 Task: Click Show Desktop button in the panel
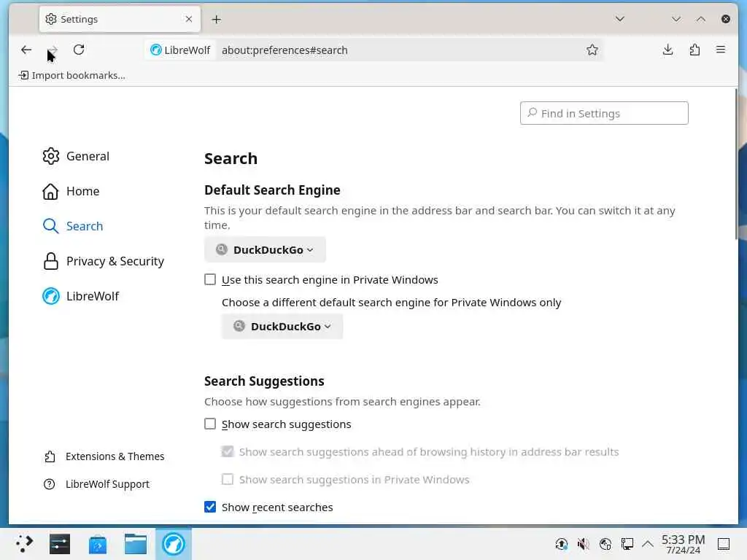point(724,544)
